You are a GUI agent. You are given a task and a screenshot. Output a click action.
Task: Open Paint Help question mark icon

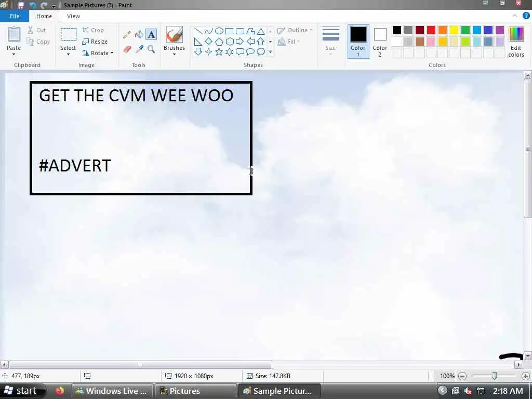click(x=526, y=16)
